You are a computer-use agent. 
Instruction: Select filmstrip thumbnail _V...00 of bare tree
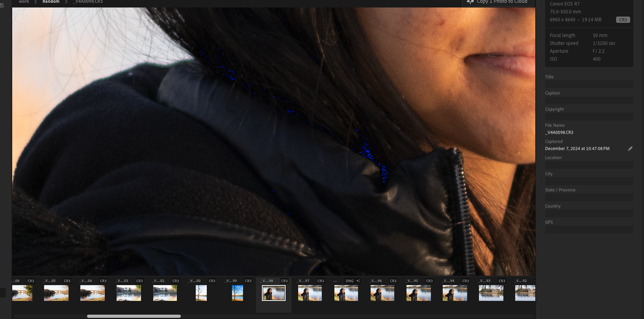pos(201,293)
